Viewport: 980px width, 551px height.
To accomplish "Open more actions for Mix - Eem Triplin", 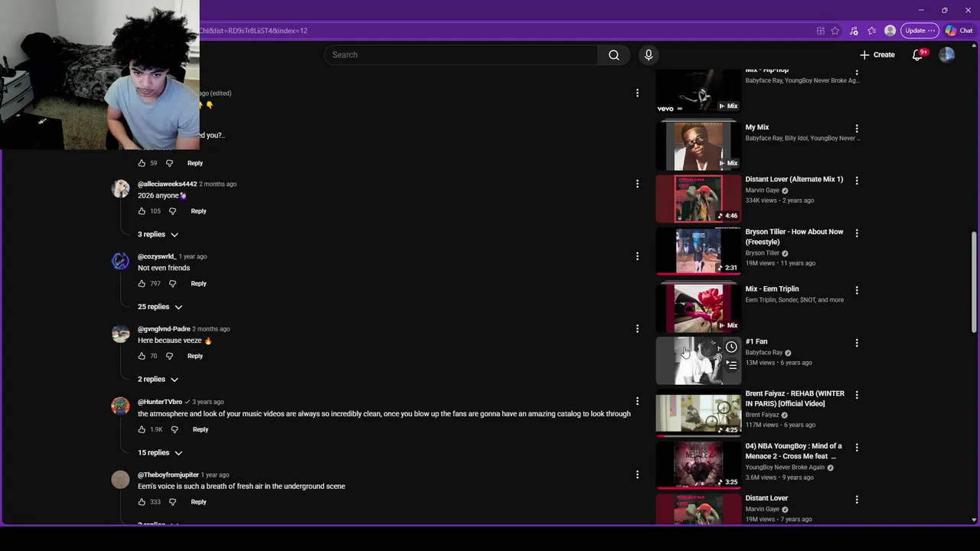I will click(857, 290).
